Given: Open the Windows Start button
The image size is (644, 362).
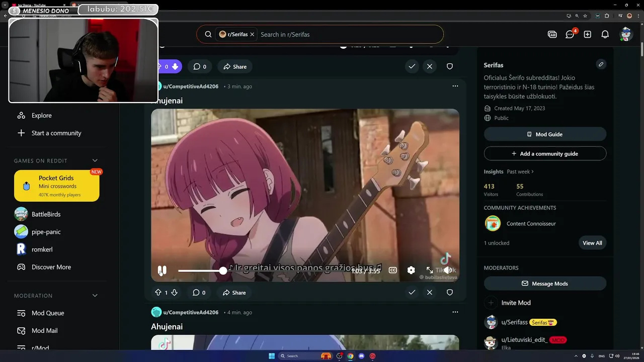Looking at the screenshot, I should click(x=272, y=356).
